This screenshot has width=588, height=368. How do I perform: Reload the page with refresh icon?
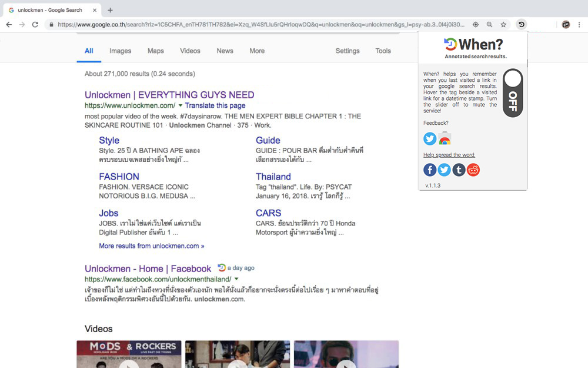pyautogui.click(x=35, y=24)
